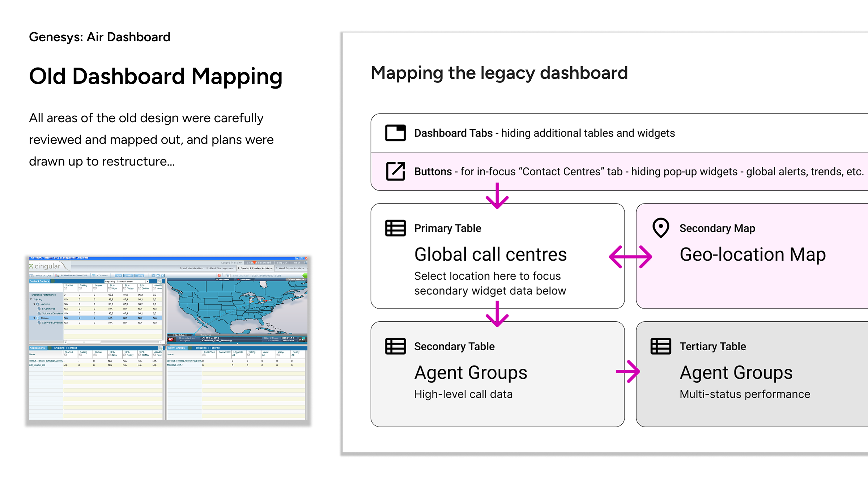Collapse the Toronto tree node
Image resolution: width=868 pixels, height=488 pixels.
34,318
